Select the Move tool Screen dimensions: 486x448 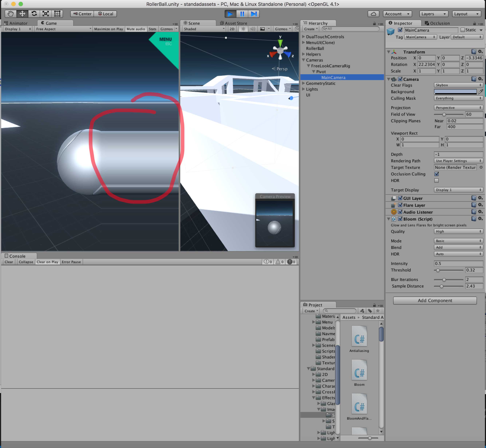22,14
